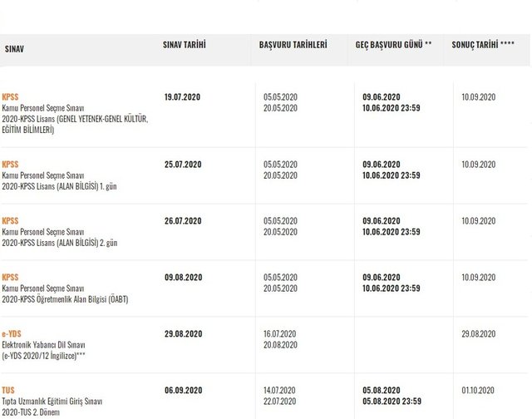Click the SINAV TARİHİ column header
The height and width of the screenshot is (419, 532).
(184, 43)
